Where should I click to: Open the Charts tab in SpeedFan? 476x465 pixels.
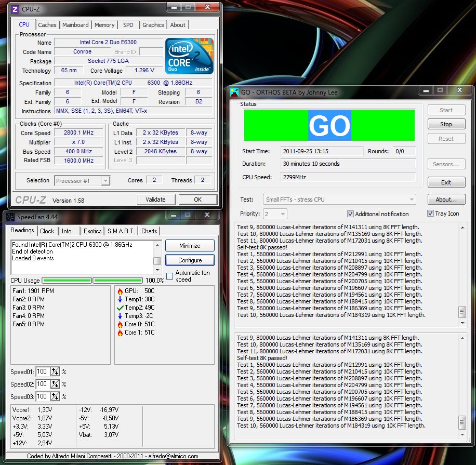point(149,231)
